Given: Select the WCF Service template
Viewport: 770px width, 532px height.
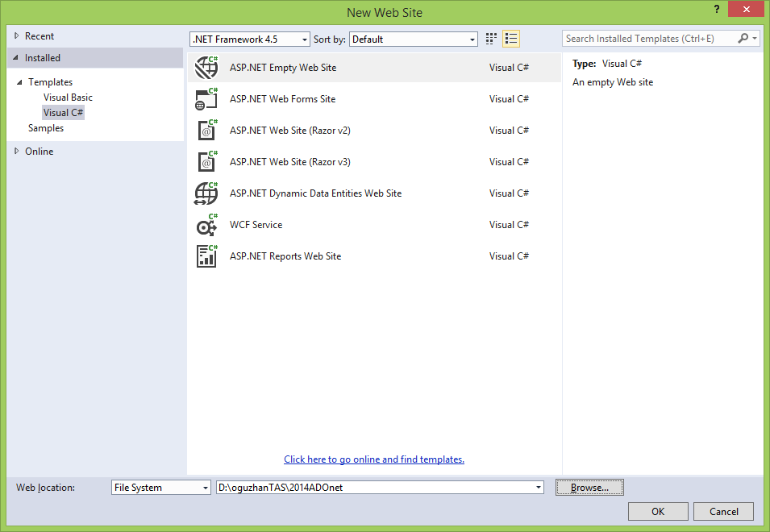Looking at the screenshot, I should click(x=374, y=225).
